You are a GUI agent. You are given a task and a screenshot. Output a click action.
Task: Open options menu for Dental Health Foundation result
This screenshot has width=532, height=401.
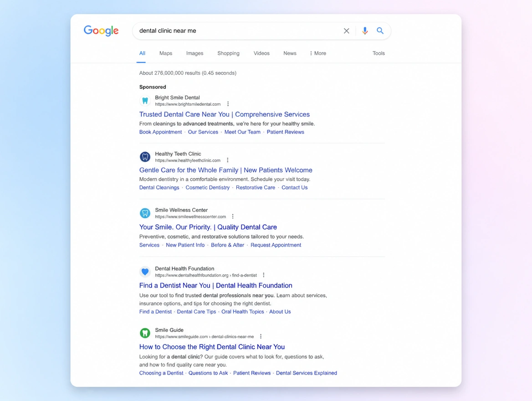[x=264, y=275]
